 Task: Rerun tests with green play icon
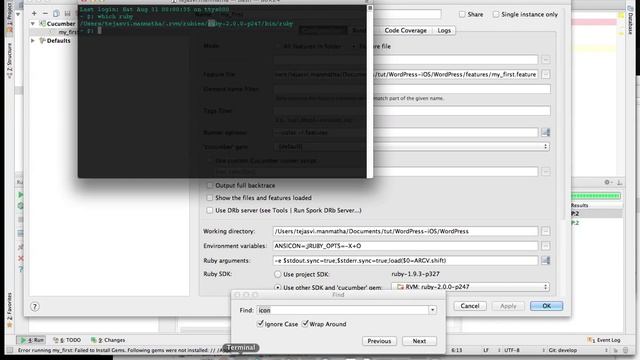point(20,195)
